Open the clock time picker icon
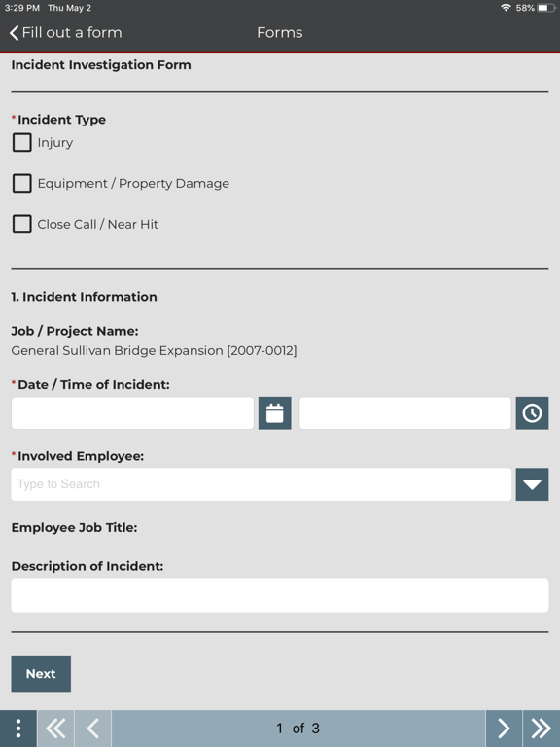This screenshot has height=747, width=560. pos(532,413)
